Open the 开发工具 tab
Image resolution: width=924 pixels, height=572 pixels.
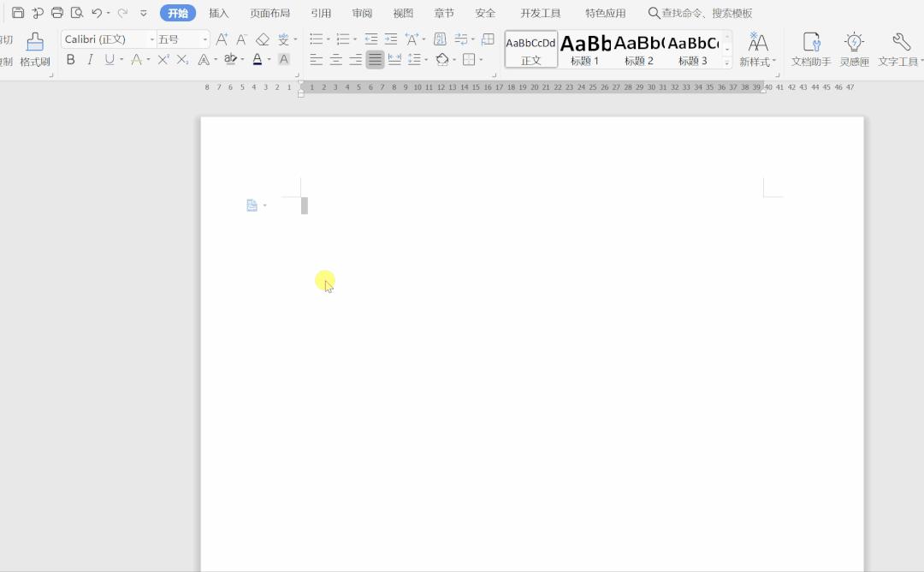(x=541, y=13)
